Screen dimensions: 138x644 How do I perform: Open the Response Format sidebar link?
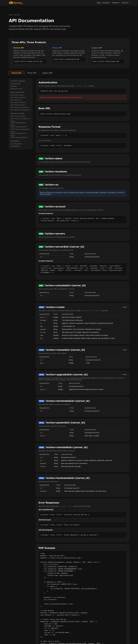click(17, 89)
